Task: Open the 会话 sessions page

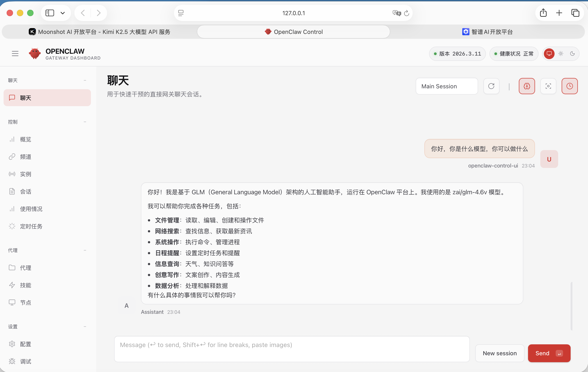Action: 25,192
